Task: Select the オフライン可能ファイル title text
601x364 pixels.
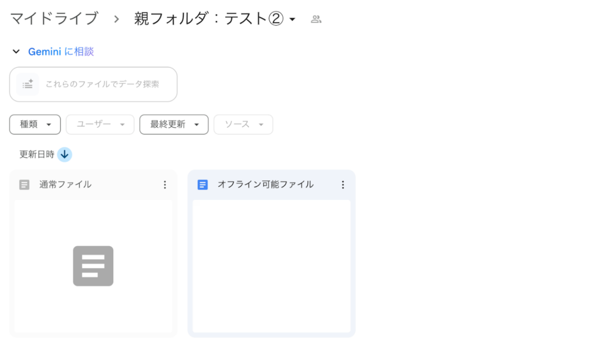Action: point(265,185)
